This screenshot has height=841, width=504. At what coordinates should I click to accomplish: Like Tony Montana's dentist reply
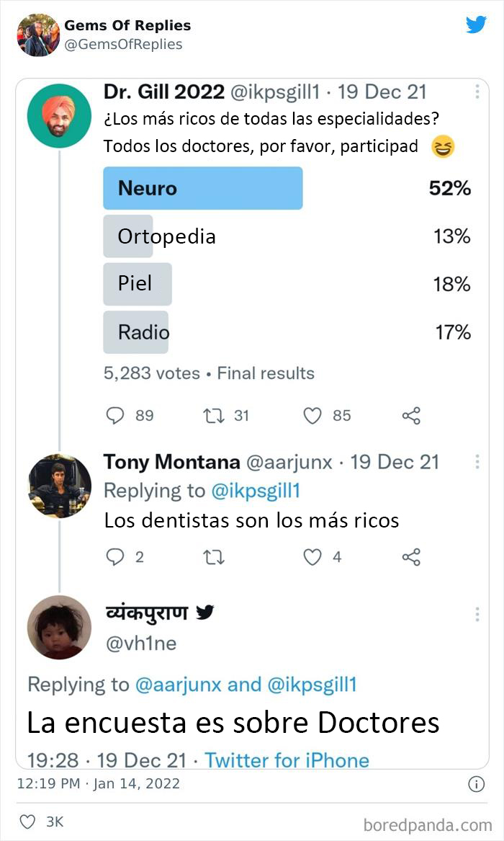312,557
